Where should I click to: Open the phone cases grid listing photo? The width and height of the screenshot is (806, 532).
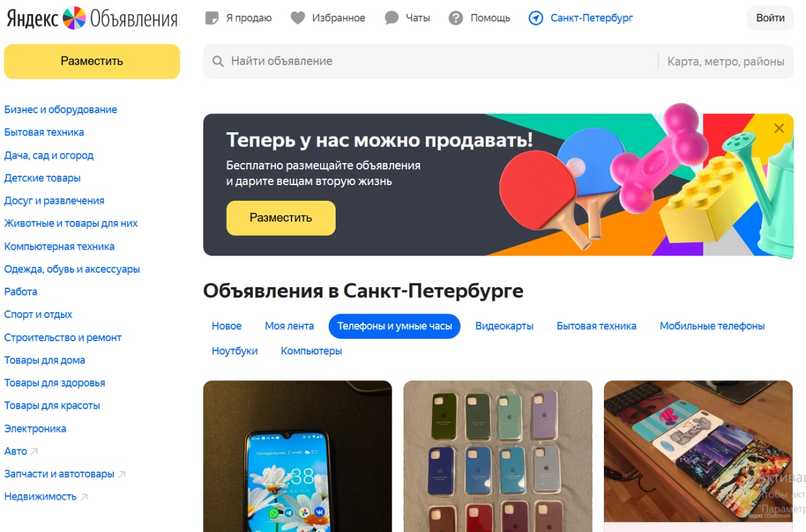pos(498,456)
